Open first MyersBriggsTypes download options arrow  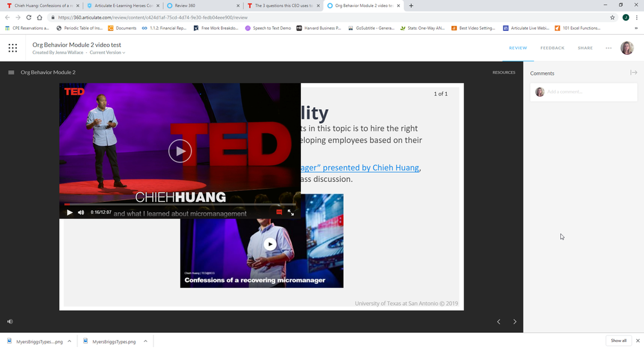coord(70,341)
